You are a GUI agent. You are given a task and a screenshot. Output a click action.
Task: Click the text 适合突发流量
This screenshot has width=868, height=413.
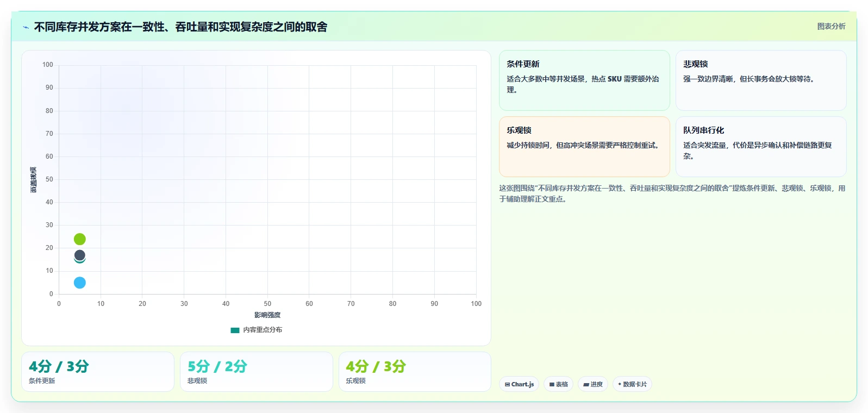pyautogui.click(x=704, y=145)
